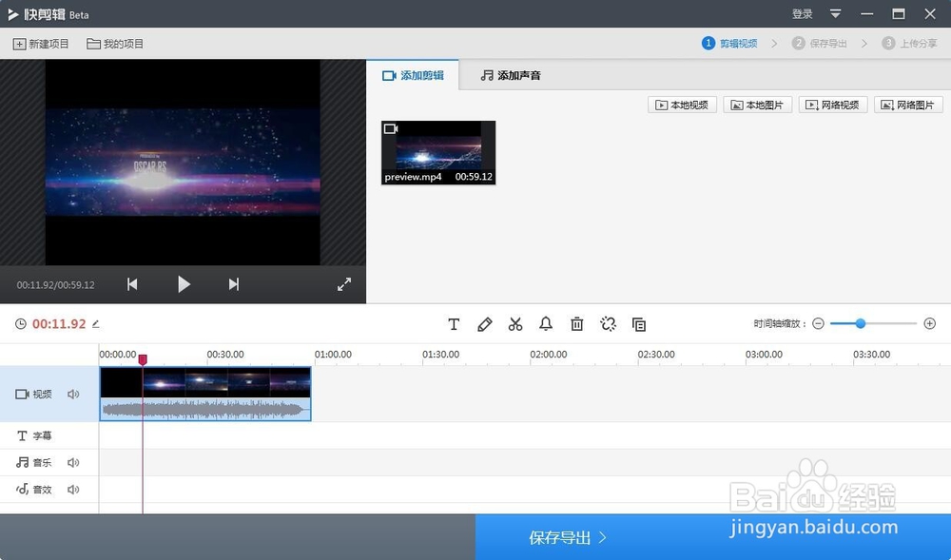
Task: Click the copy clip icon
Action: 639,324
